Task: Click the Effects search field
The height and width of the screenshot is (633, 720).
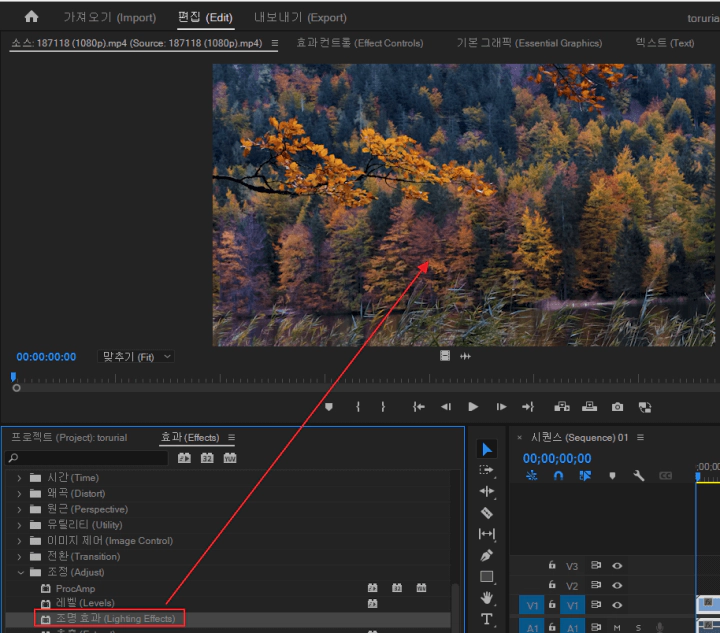Action: pyautogui.click(x=86, y=458)
